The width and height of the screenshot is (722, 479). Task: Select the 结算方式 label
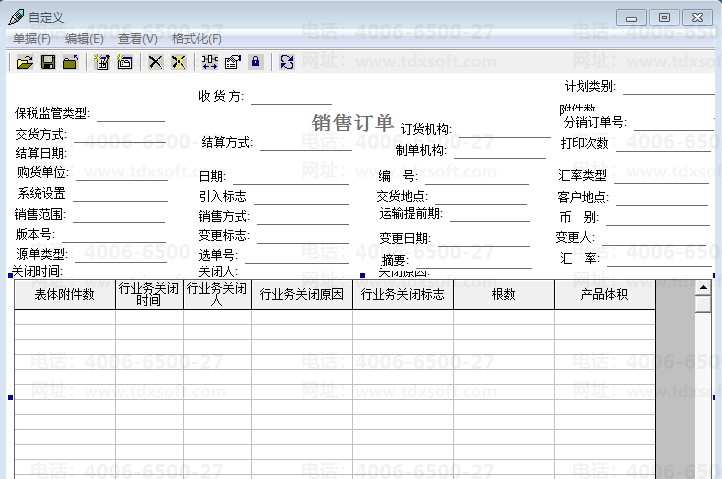coord(227,142)
